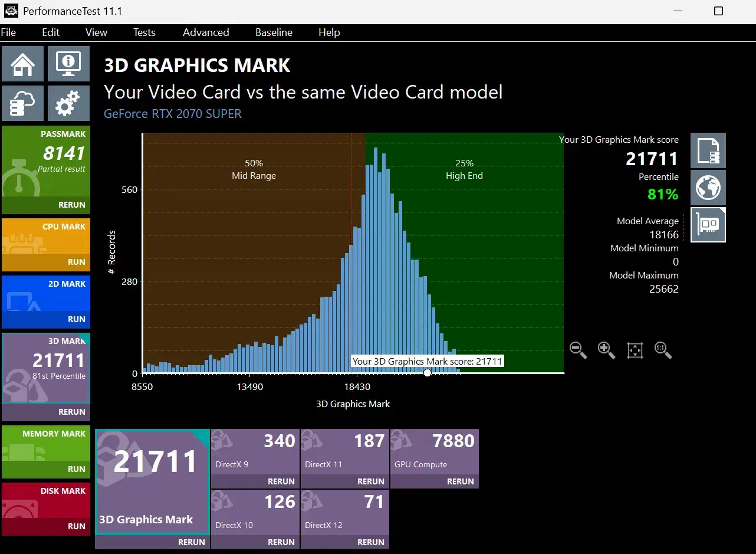Viewport: 756px width, 554px height.
Task: Select the PassMark 8141 score tile
Action: [46, 162]
